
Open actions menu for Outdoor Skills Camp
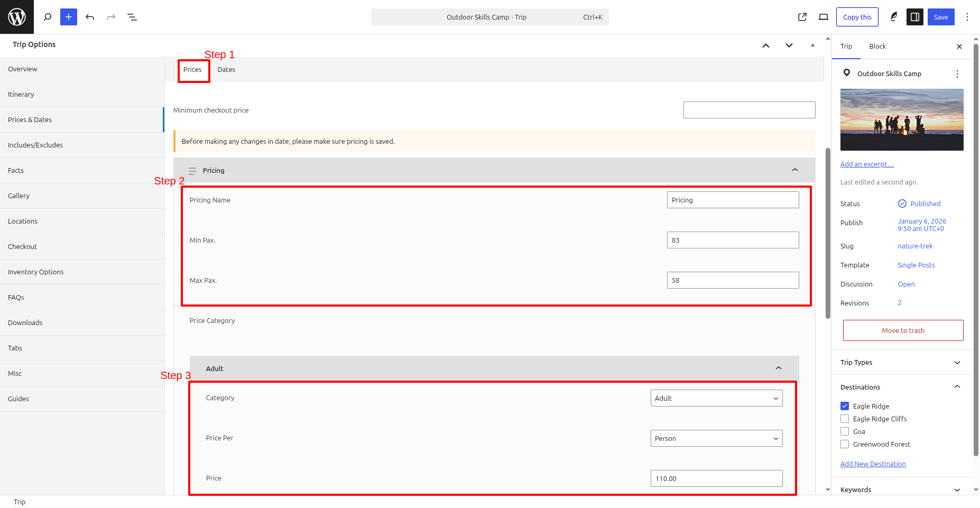coord(957,74)
